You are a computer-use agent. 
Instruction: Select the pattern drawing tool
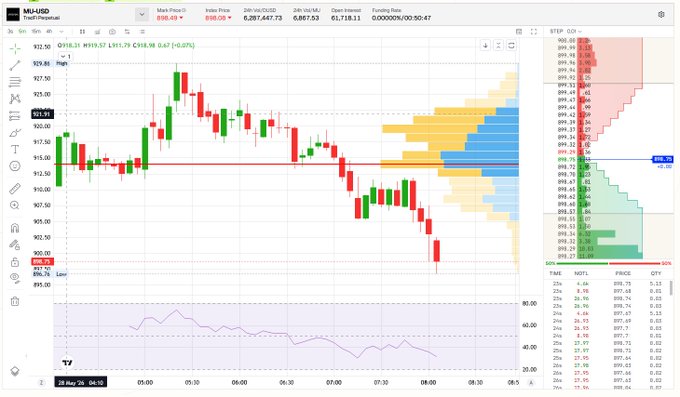pos(15,99)
